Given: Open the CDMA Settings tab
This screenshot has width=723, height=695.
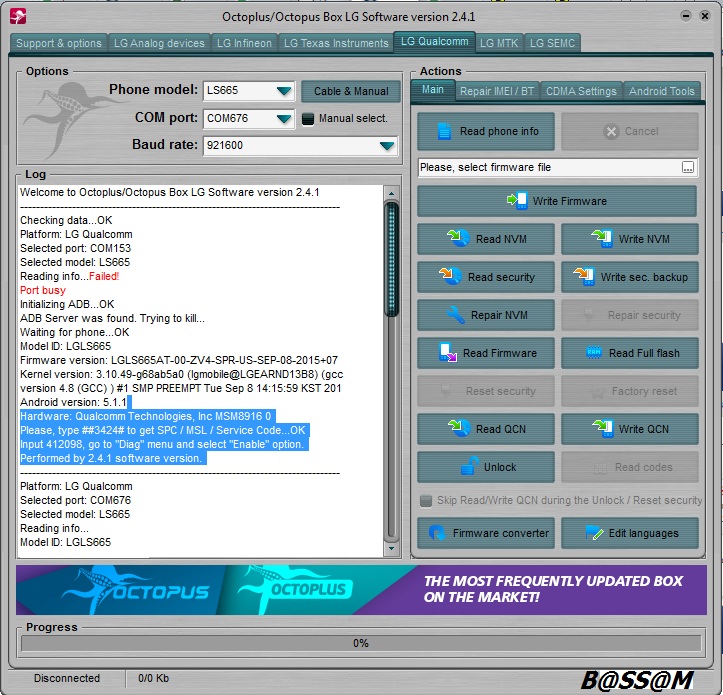Looking at the screenshot, I should point(581,91).
